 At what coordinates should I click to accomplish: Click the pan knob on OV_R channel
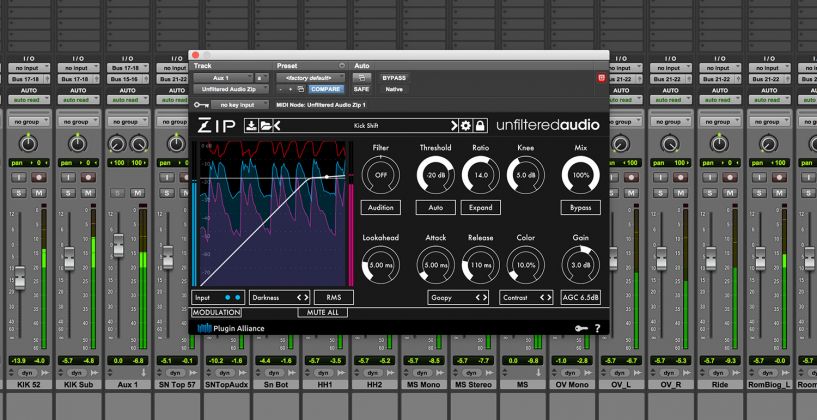pos(670,143)
